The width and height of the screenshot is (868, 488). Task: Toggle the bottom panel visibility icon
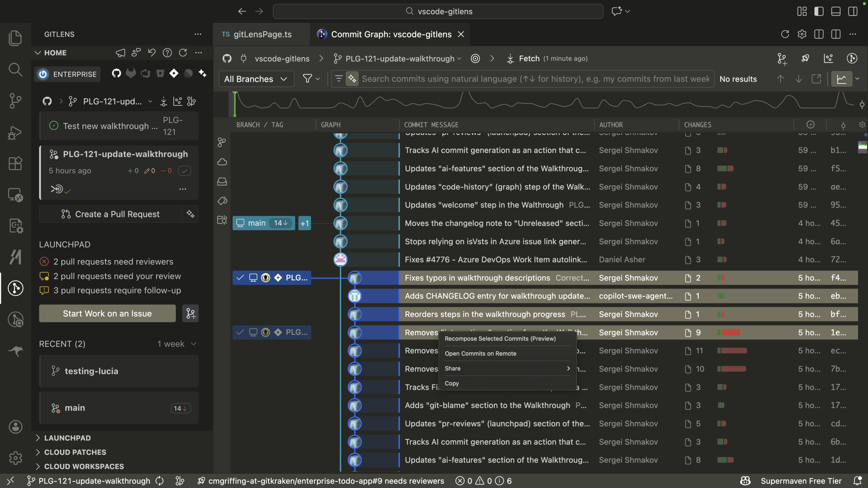pyautogui.click(x=835, y=11)
